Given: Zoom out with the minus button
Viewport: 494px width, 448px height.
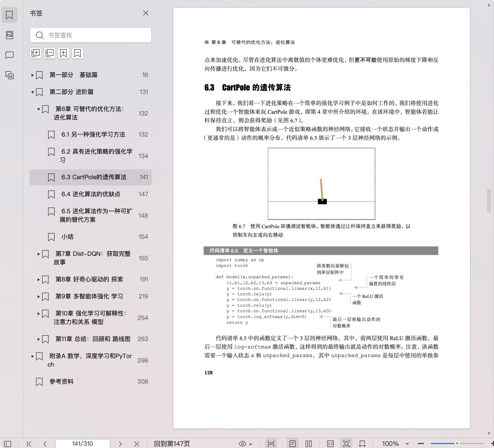Looking at the screenshot, I should [x=421, y=444].
